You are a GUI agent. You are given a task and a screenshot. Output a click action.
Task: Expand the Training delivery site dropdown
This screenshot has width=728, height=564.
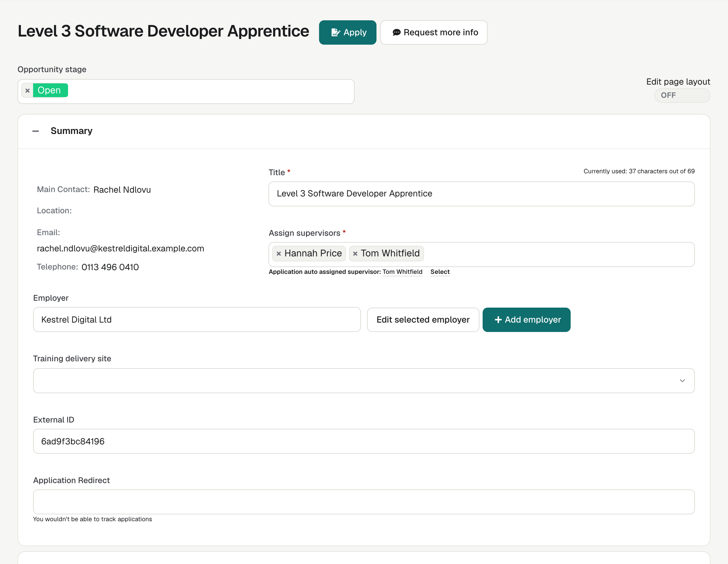coord(364,381)
